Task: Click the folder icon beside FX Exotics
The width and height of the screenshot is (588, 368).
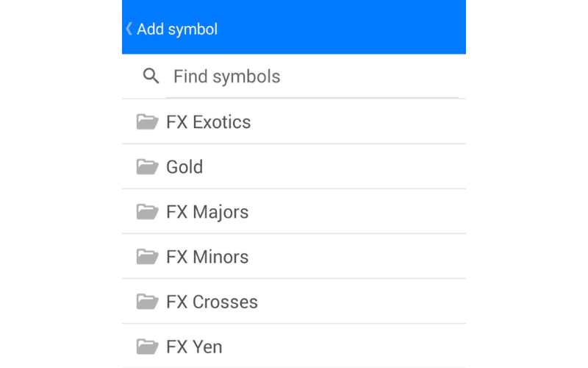Action: [147, 121]
